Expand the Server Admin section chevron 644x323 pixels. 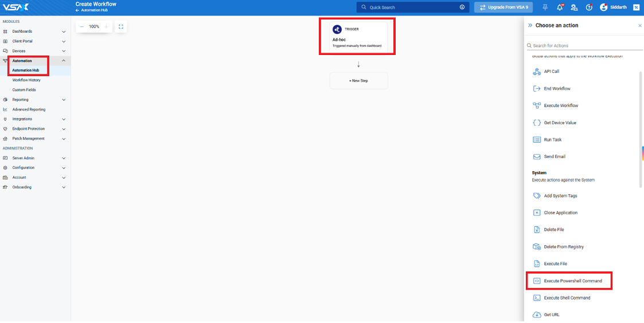coord(64,158)
